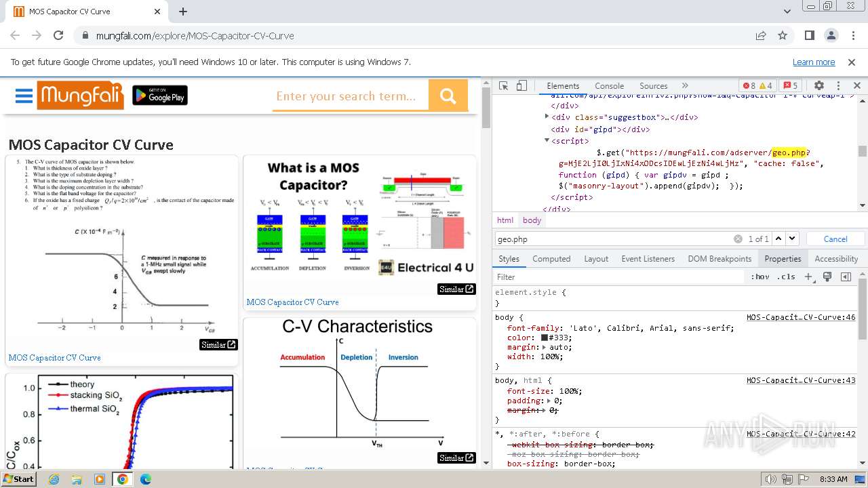The image size is (868, 488).
Task: Close the DevTools panel
Action: [857, 85]
